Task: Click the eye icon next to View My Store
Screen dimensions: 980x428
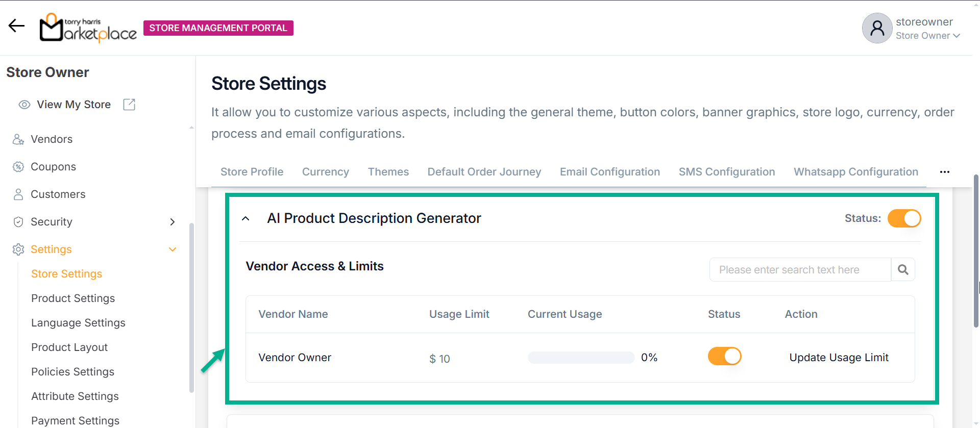Action: click(x=24, y=105)
